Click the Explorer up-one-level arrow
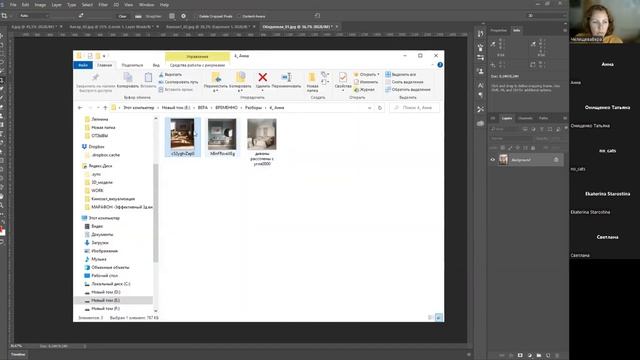This screenshot has width=640, height=360. 105,108
